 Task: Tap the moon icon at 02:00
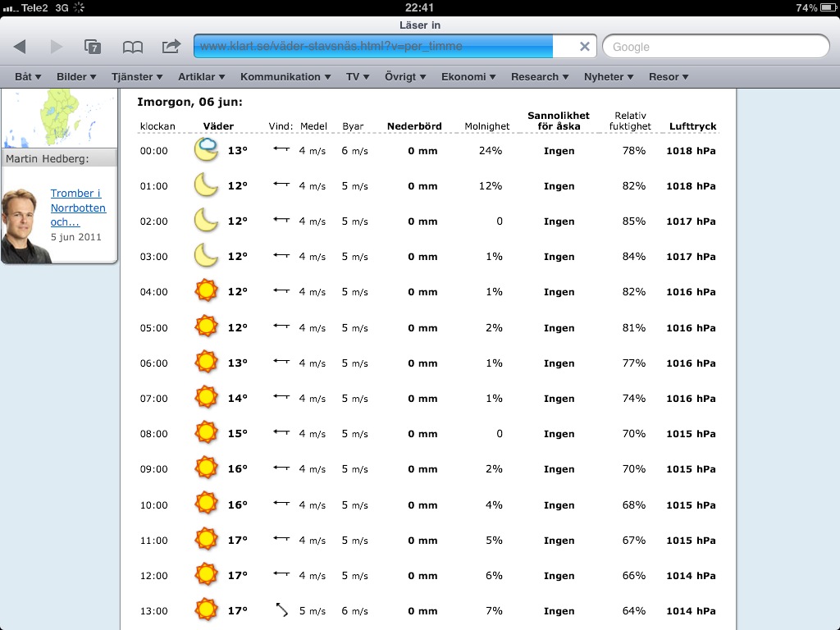pos(206,220)
